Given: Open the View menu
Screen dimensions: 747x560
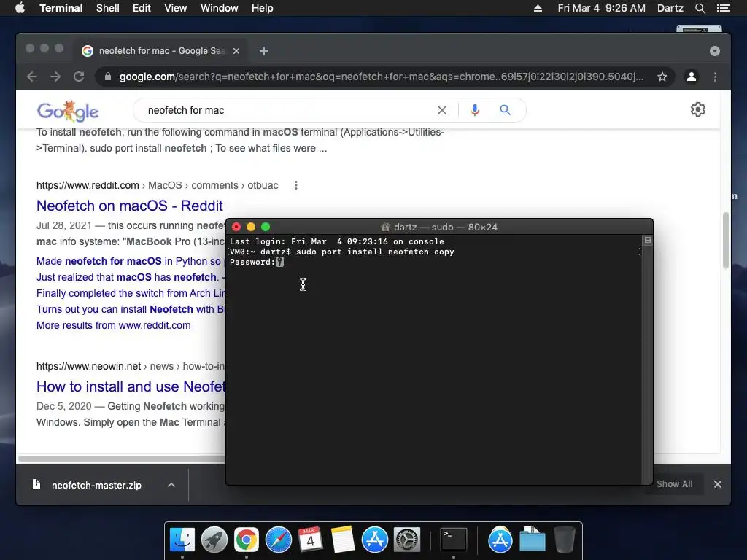Looking at the screenshot, I should pyautogui.click(x=175, y=8).
